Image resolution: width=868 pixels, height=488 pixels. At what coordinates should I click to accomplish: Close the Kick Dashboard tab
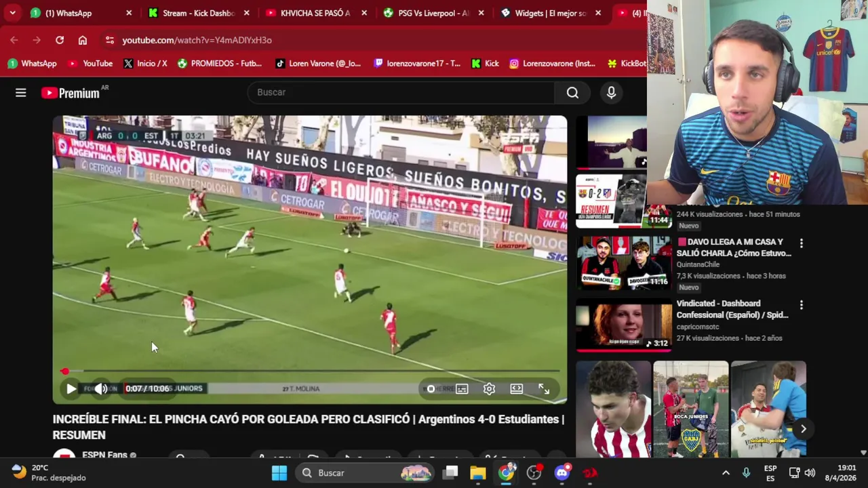(x=246, y=13)
